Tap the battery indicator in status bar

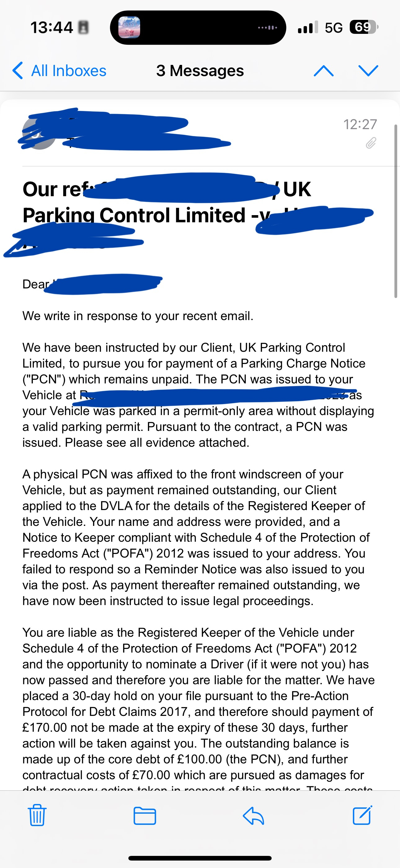364,27
